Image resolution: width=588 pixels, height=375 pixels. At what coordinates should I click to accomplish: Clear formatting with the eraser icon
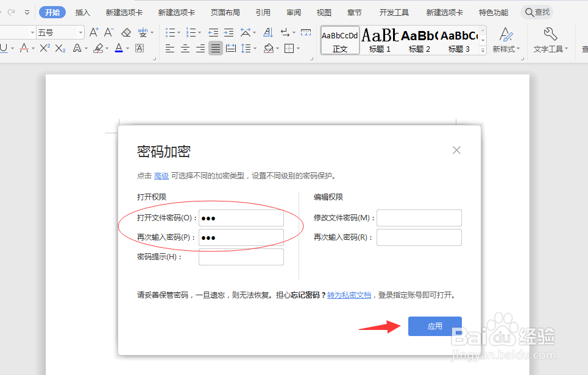(x=126, y=33)
